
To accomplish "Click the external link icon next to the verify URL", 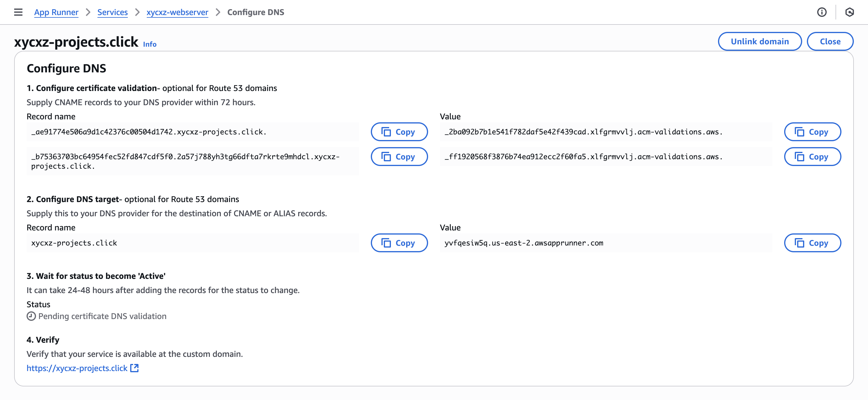I will click(134, 368).
